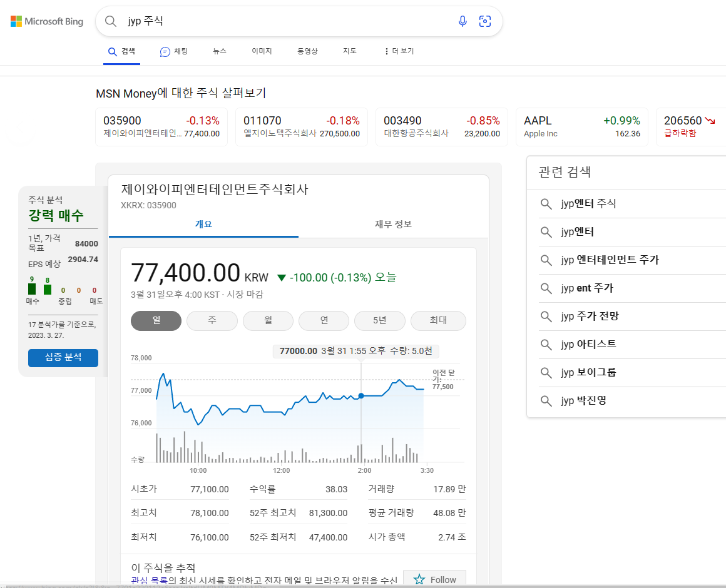Activate microphone voice search icon
726x588 pixels.
[462, 21]
